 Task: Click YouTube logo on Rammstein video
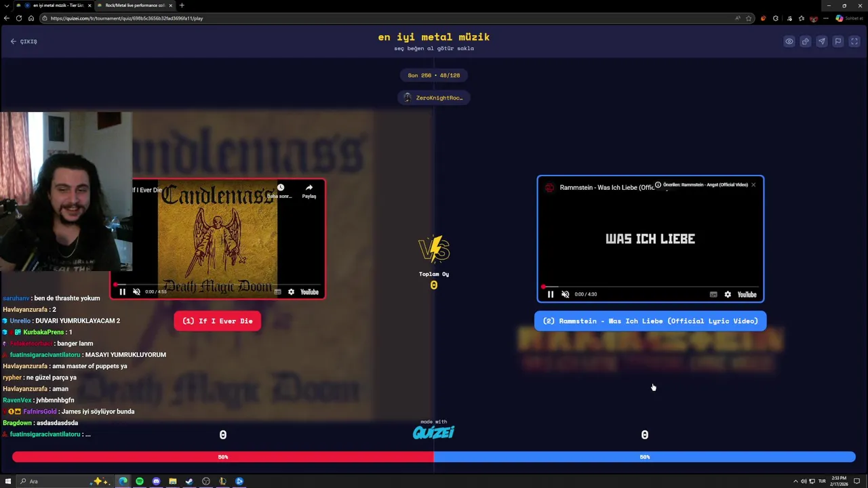(x=747, y=294)
